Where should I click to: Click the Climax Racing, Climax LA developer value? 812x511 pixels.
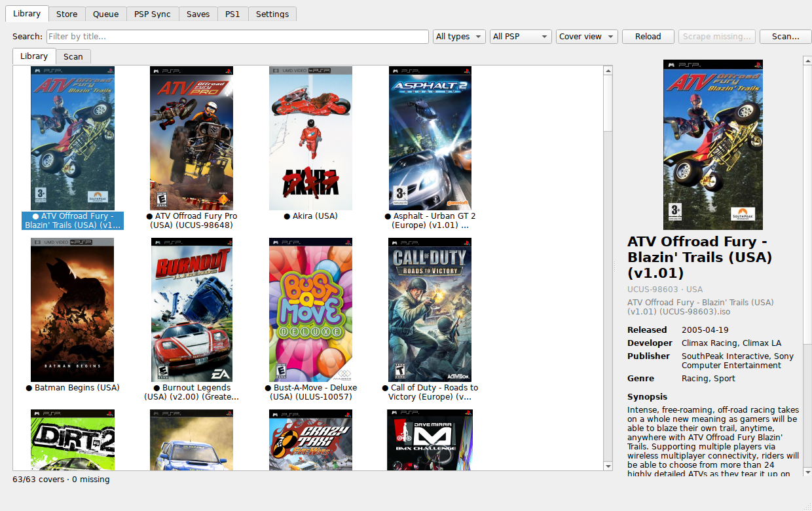(731, 343)
